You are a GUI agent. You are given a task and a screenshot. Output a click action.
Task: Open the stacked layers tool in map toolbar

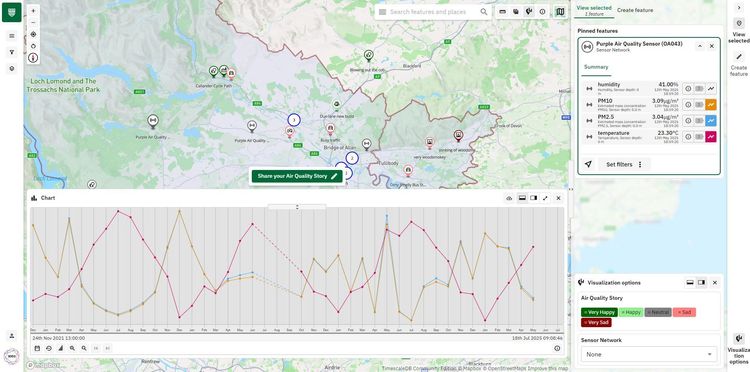[x=516, y=12]
